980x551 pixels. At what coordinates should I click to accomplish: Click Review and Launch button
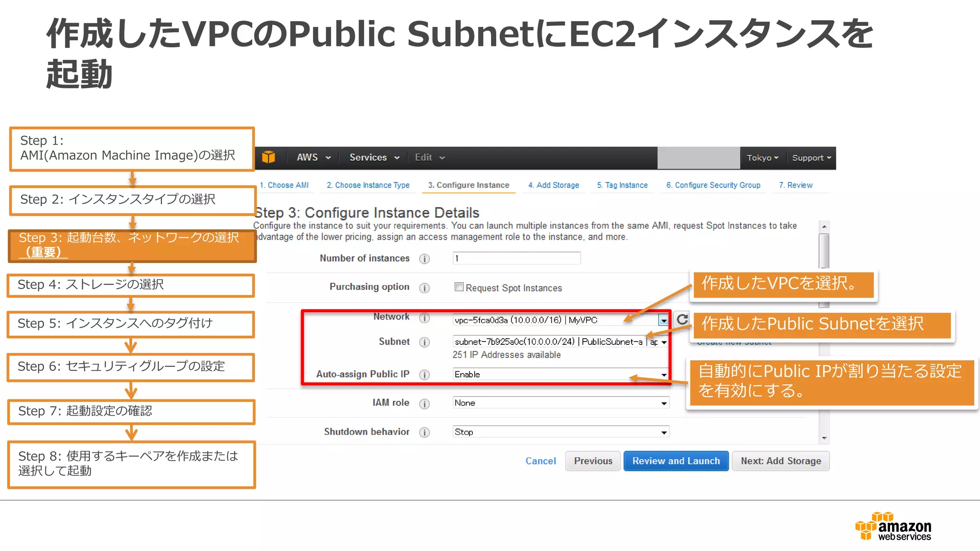676,461
